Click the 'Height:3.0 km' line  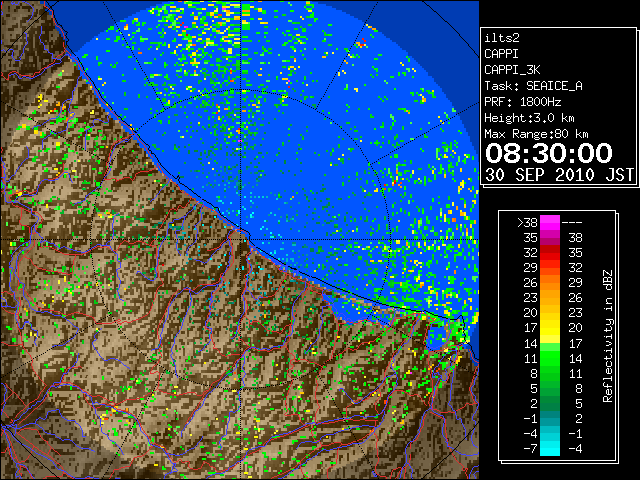coord(529,118)
